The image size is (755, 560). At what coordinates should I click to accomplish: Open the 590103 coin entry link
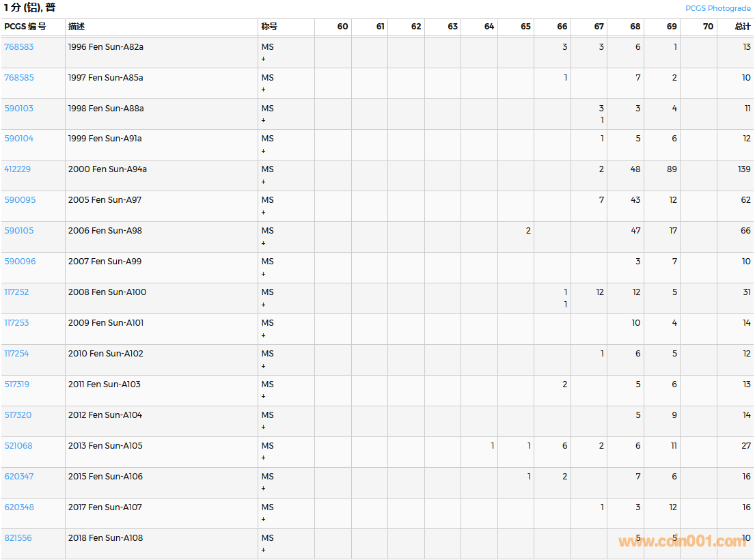pyautogui.click(x=19, y=109)
